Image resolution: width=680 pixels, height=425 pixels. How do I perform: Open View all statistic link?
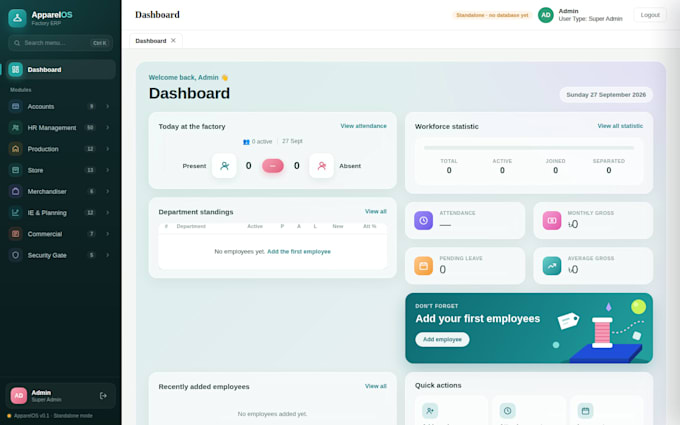click(620, 126)
